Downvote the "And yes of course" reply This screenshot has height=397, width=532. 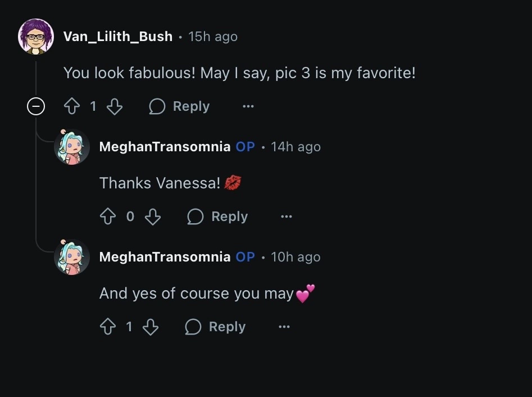(151, 327)
